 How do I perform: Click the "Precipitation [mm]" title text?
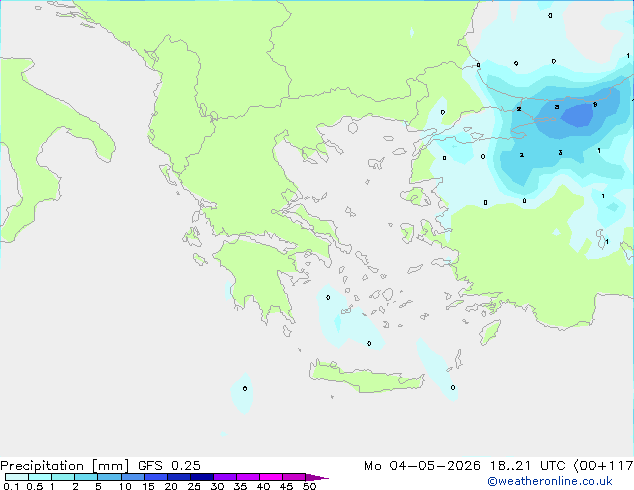point(65,466)
